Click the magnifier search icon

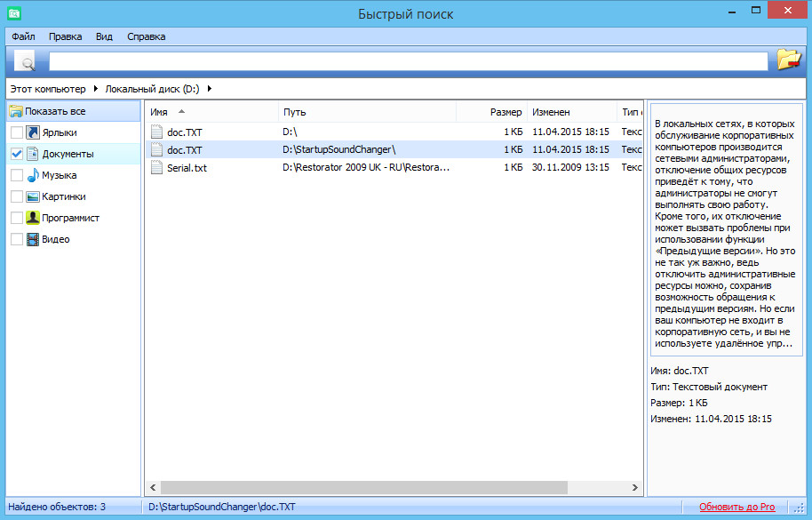click(x=25, y=61)
